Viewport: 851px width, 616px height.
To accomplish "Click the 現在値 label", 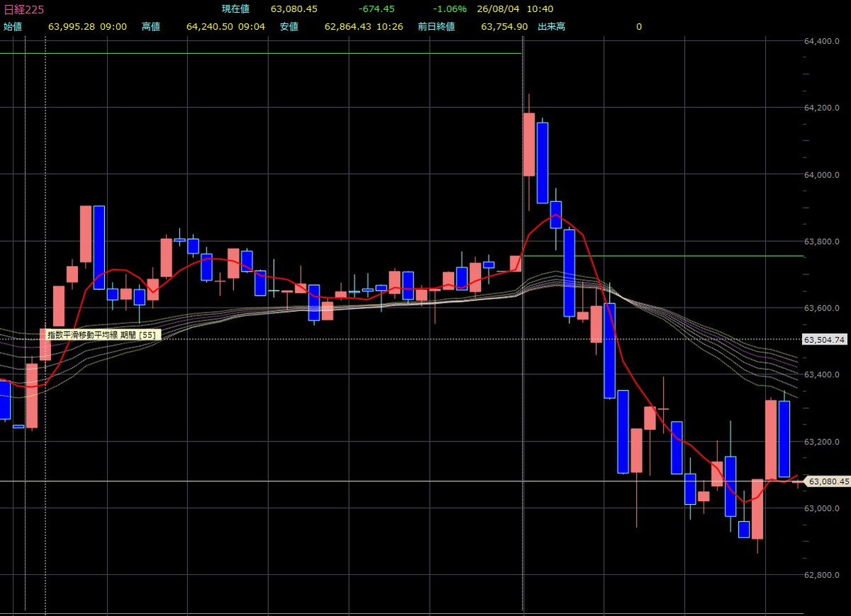I will click(x=235, y=9).
